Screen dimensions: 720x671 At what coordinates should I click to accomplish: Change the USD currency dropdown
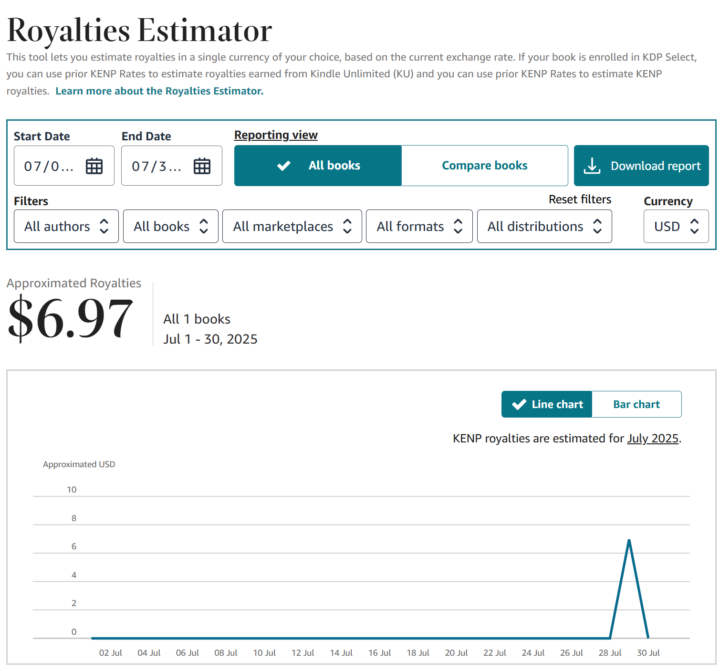point(676,226)
